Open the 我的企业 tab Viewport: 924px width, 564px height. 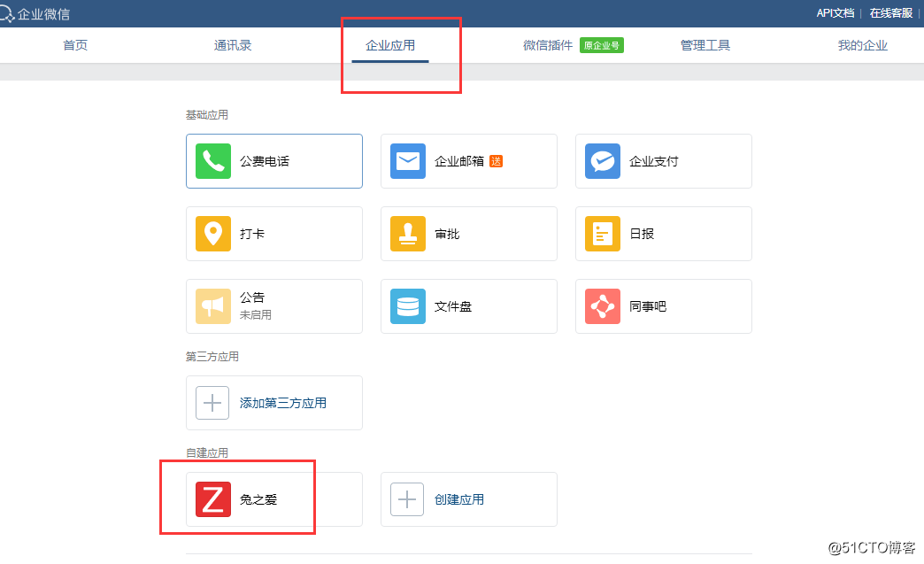click(863, 45)
